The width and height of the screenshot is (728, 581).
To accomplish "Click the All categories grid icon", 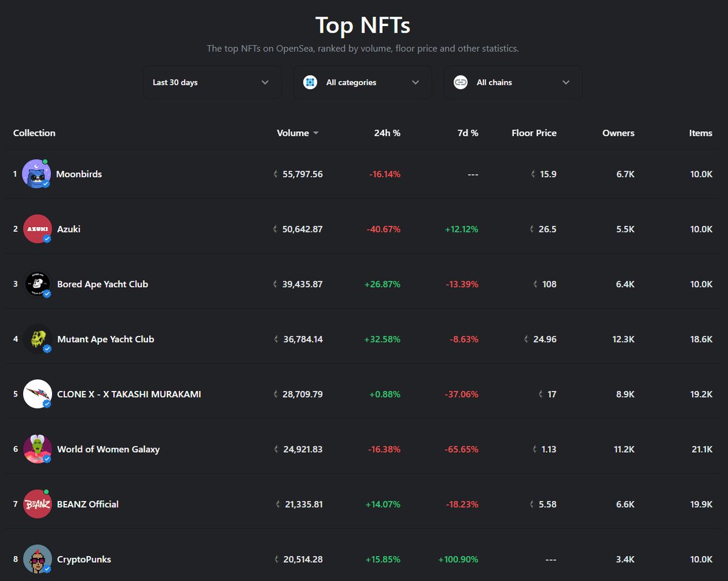I will [x=310, y=83].
